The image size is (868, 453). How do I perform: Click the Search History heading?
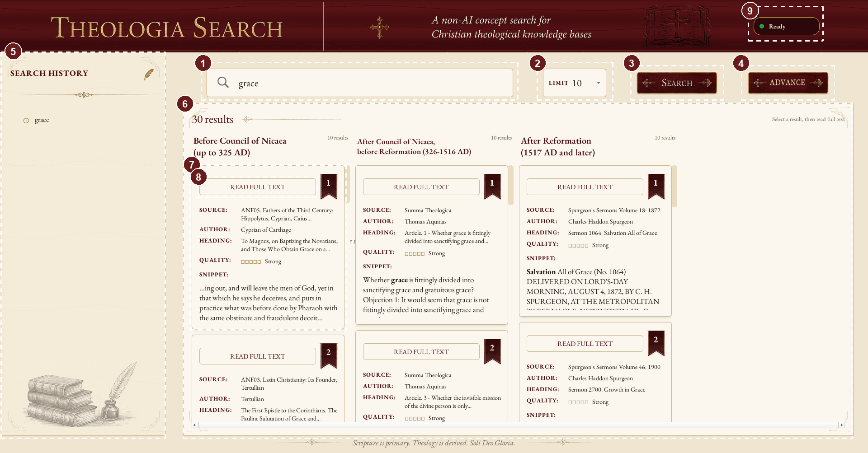[x=49, y=73]
